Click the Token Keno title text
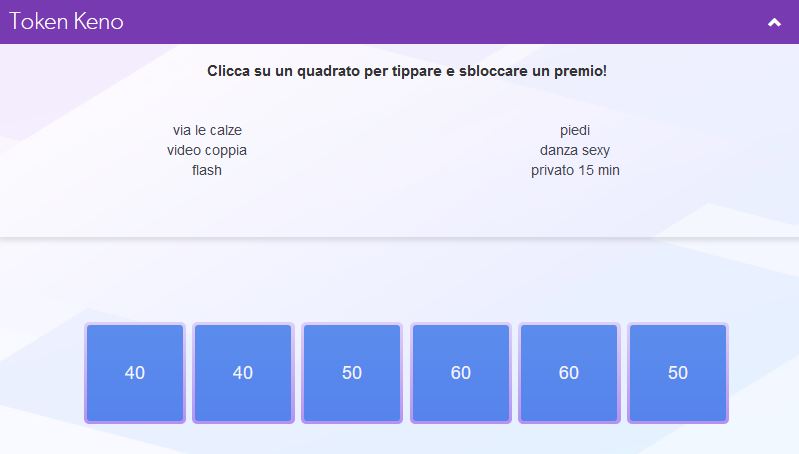This screenshot has width=799, height=454. (66, 21)
